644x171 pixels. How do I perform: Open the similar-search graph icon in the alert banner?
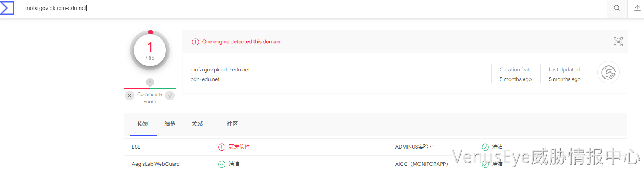618,42
